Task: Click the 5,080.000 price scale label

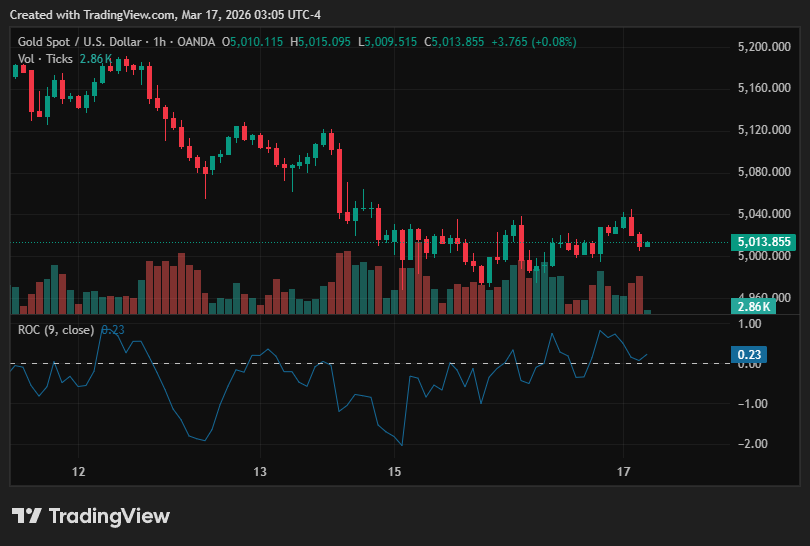Action: (764, 171)
